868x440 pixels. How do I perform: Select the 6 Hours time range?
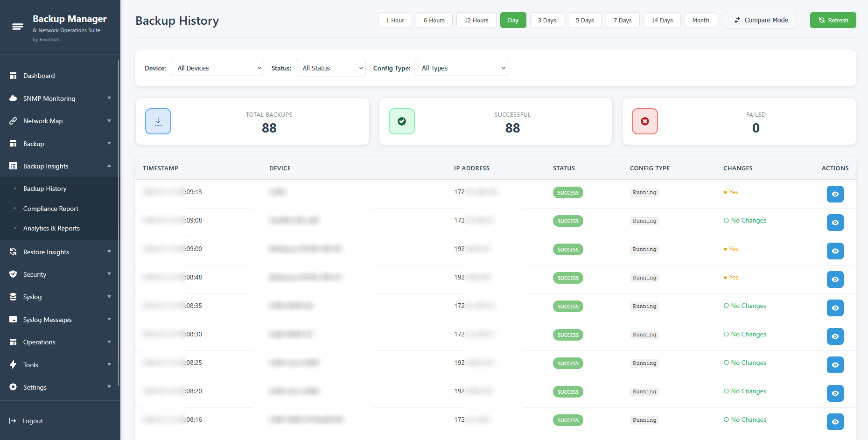434,20
